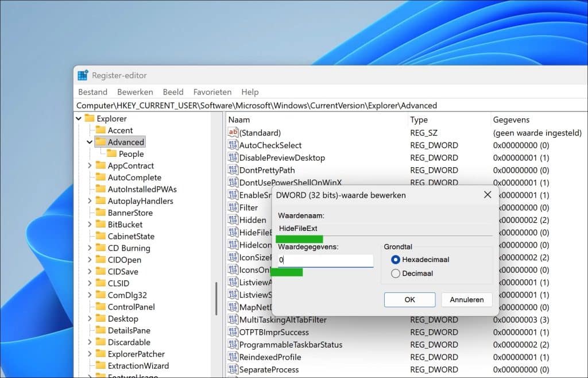Click the (Standaard) string value icon
The image size is (588, 378).
233,132
